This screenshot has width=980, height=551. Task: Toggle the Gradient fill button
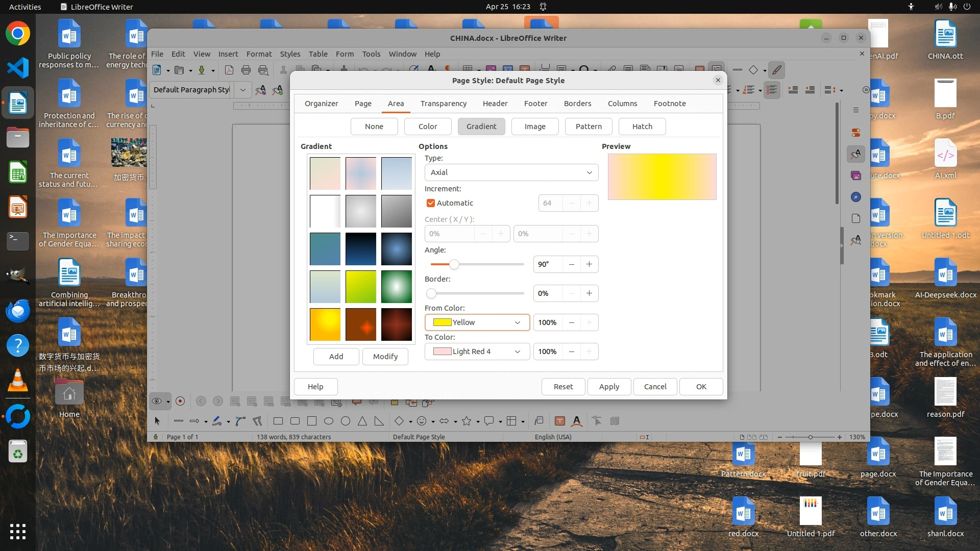pos(481,127)
